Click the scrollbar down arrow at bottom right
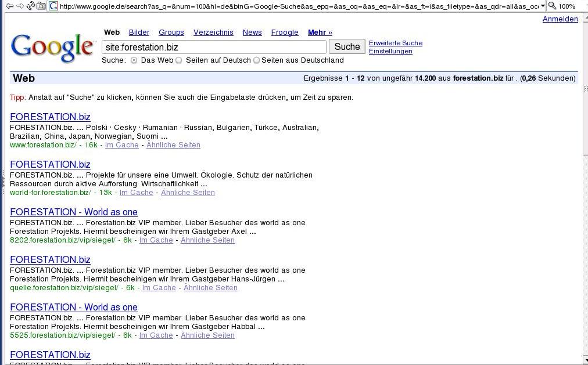The height and width of the screenshot is (365, 588). click(585, 359)
